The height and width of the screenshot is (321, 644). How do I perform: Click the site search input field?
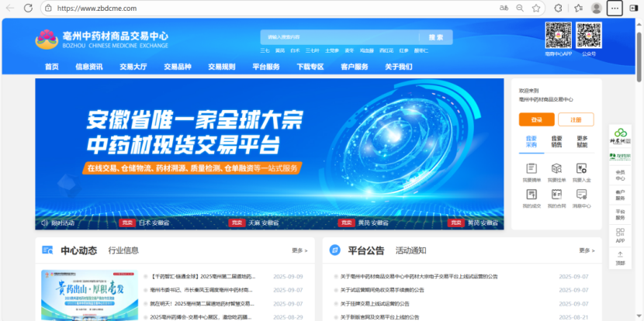[339, 36]
